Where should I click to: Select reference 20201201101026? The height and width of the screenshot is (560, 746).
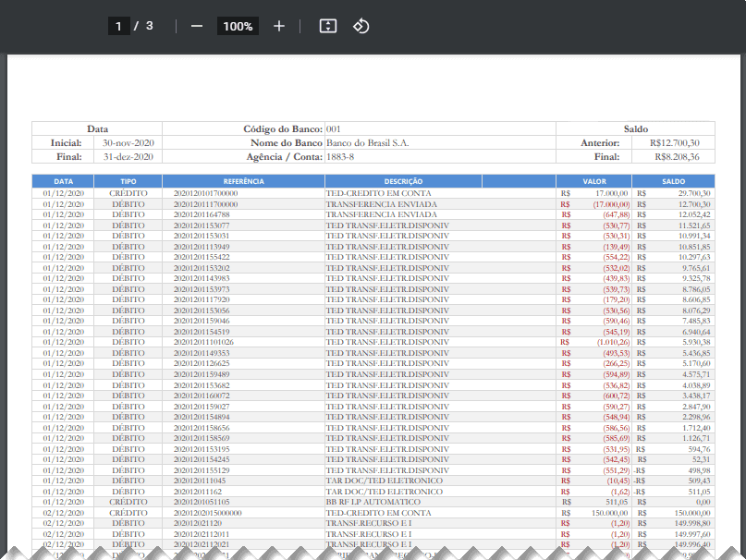pyautogui.click(x=203, y=342)
